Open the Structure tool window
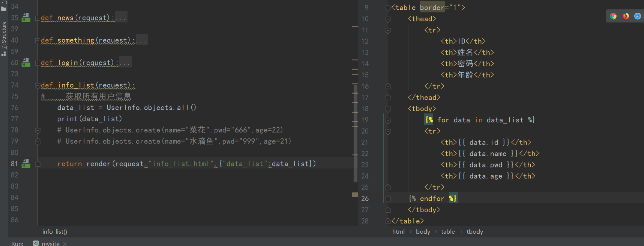 point(4,39)
